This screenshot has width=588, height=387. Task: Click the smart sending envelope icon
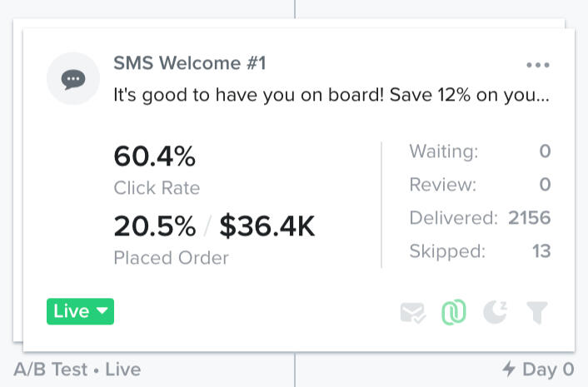413,312
